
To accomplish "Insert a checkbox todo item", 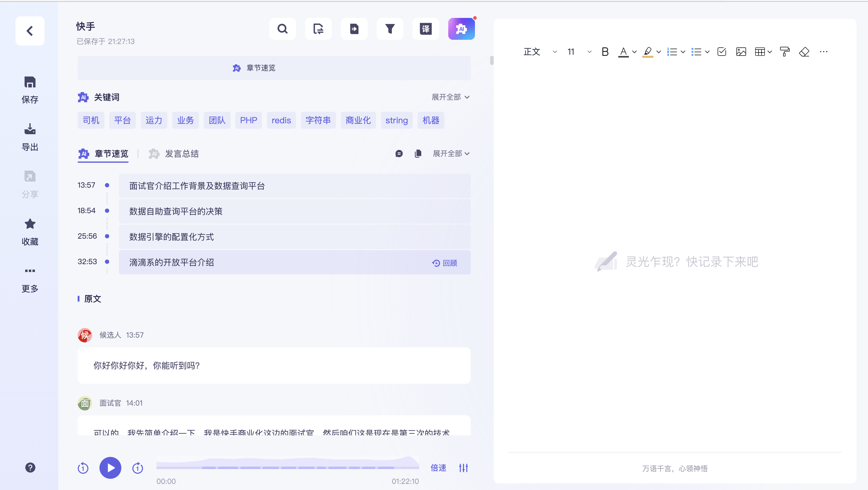I will pyautogui.click(x=722, y=52).
